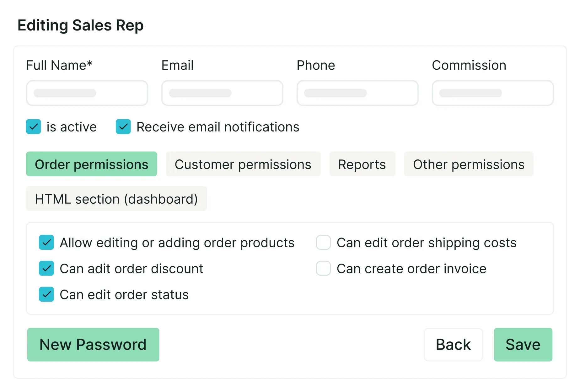Check 'Can create order invoice' box
Viewport: 580px width, 392px height.
pos(323,269)
